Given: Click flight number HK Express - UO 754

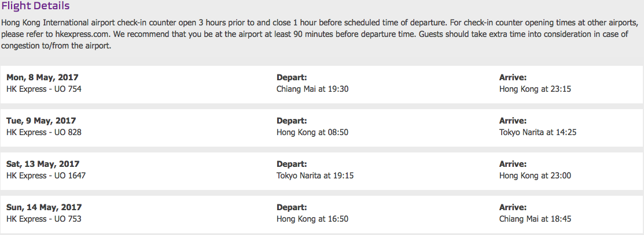Looking at the screenshot, I should click(x=44, y=89).
